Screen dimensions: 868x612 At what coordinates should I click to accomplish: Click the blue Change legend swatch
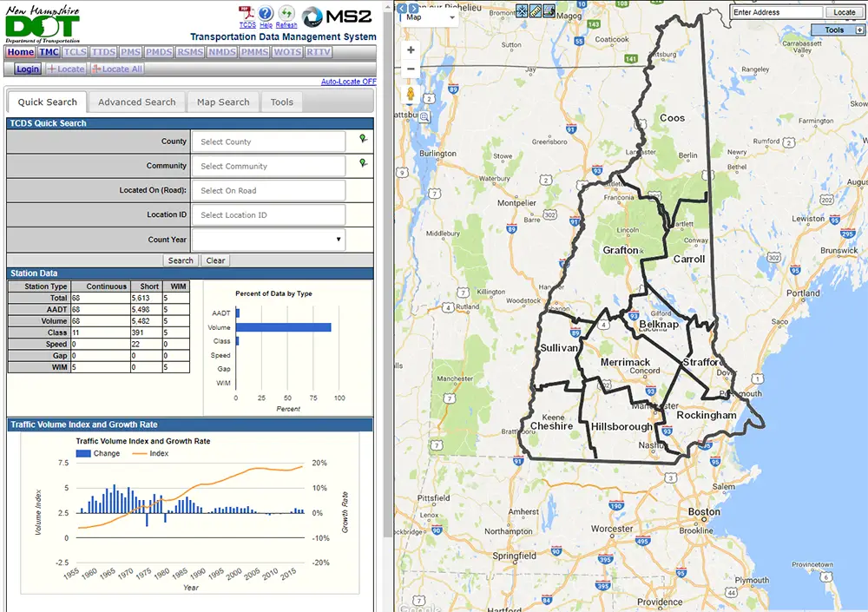point(83,453)
